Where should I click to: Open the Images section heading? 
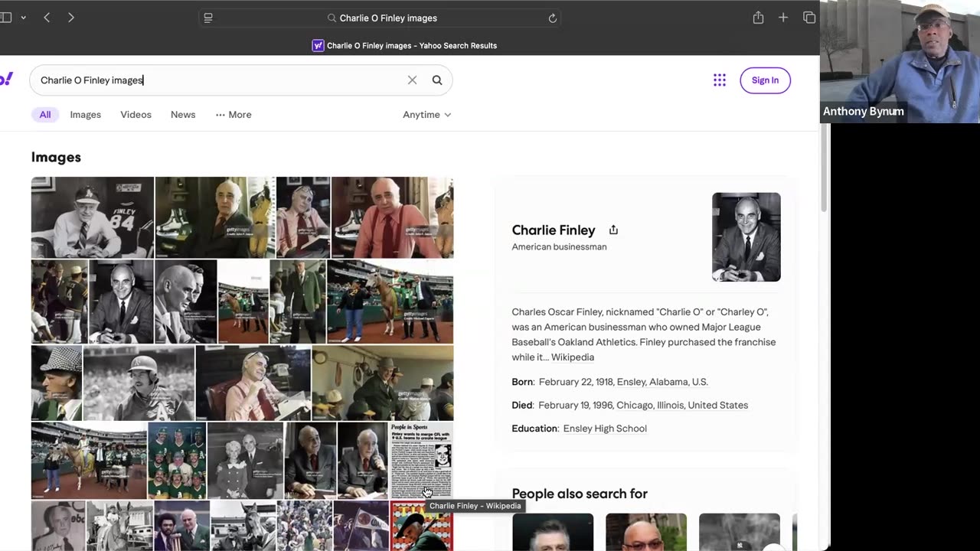coord(56,157)
